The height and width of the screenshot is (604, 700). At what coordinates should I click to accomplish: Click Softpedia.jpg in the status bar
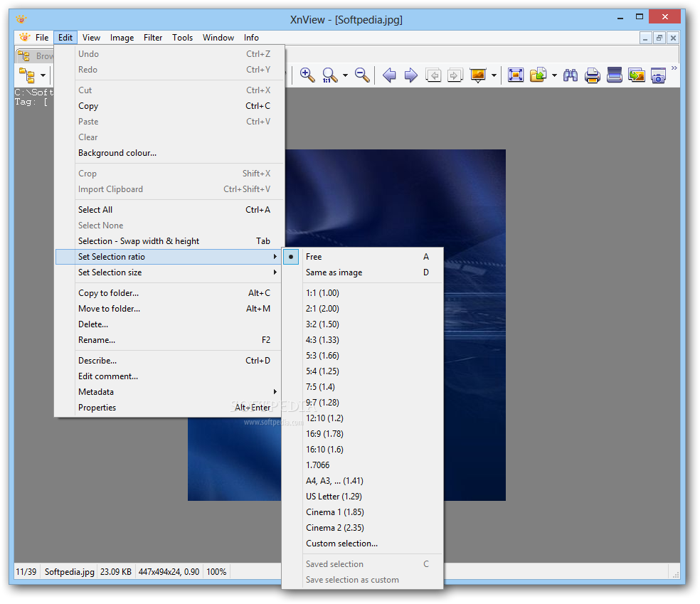pyautogui.click(x=69, y=571)
